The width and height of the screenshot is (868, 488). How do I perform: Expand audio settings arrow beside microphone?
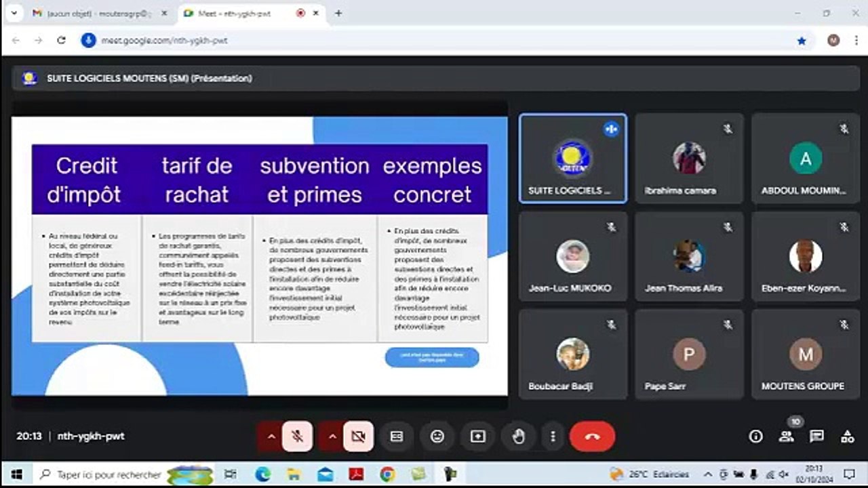coord(271,436)
